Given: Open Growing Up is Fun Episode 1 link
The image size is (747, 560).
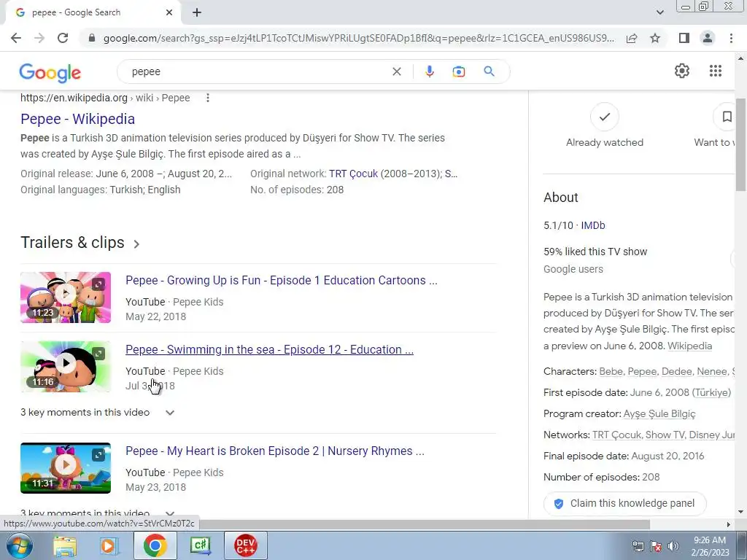Looking at the screenshot, I should (x=281, y=281).
